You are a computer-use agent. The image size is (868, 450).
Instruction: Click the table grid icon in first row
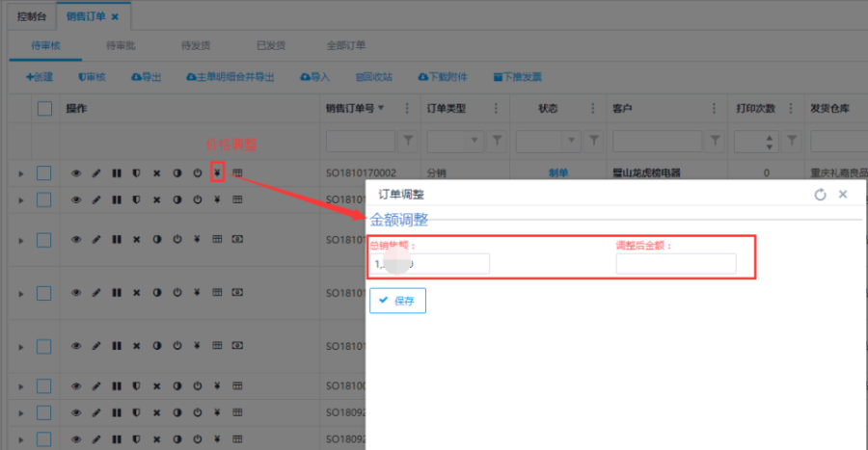237,173
